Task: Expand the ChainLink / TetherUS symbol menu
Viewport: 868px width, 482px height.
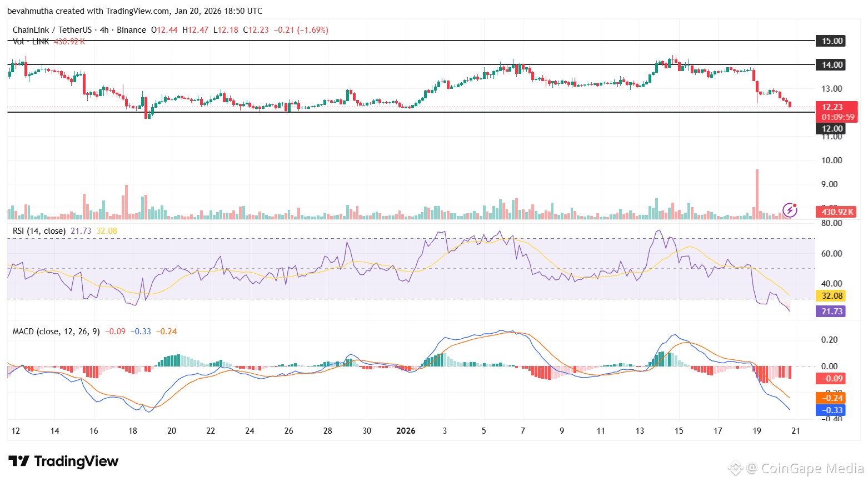Action: coord(54,29)
